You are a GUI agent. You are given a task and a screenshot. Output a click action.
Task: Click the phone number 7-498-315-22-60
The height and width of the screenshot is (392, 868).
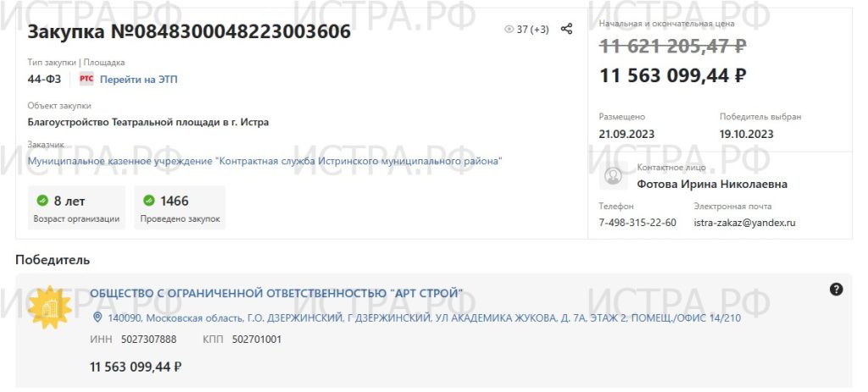point(637,223)
